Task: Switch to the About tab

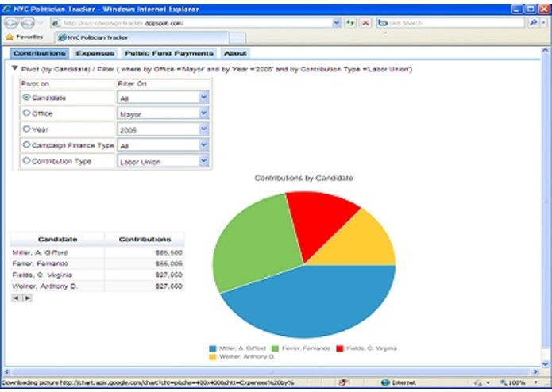Action: pos(235,53)
